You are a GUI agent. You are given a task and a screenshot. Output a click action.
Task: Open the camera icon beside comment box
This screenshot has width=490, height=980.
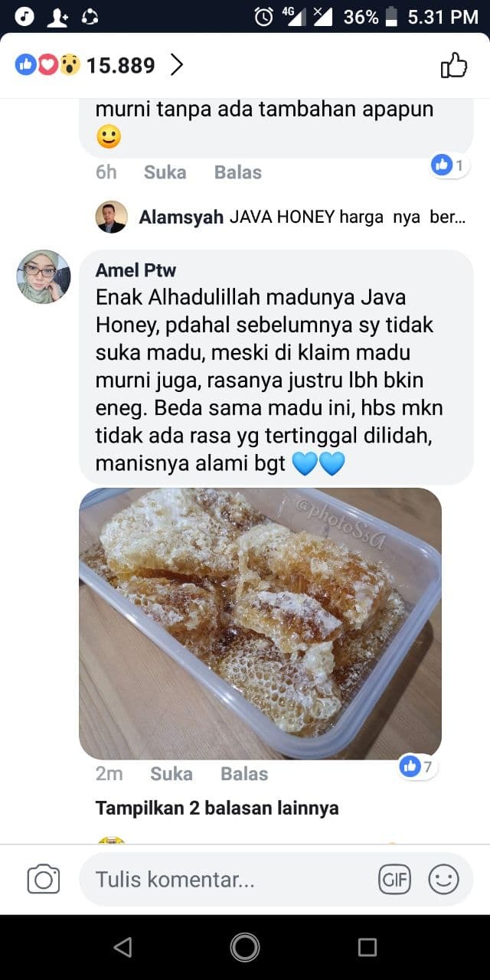coord(44,879)
